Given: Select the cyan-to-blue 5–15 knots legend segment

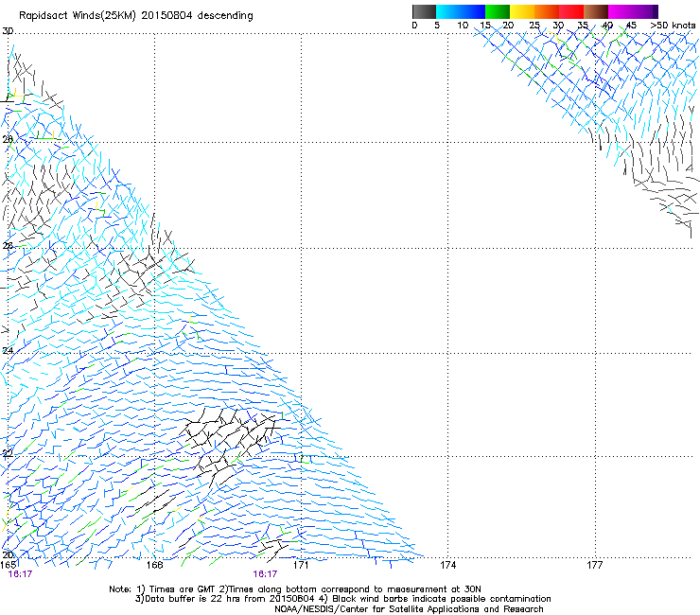Looking at the screenshot, I should [461, 11].
